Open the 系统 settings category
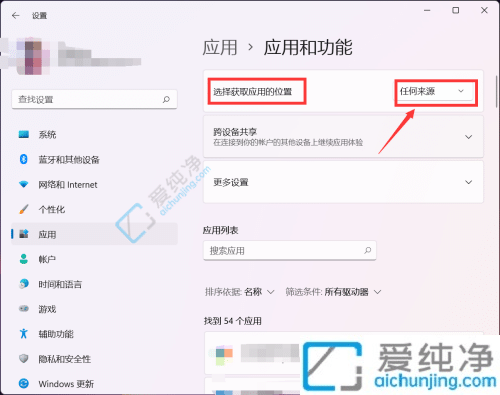The image size is (500, 395). point(94,135)
